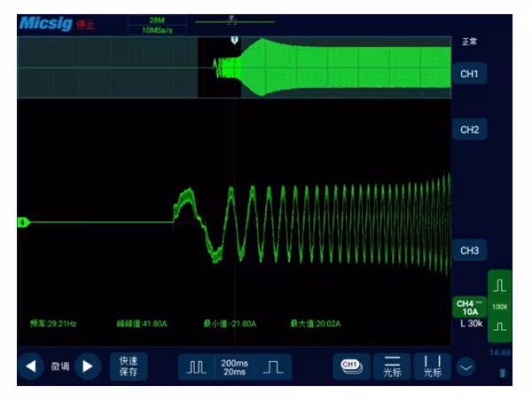Tap the 100X probe ratio label
The height and width of the screenshot is (401, 532).
[499, 307]
